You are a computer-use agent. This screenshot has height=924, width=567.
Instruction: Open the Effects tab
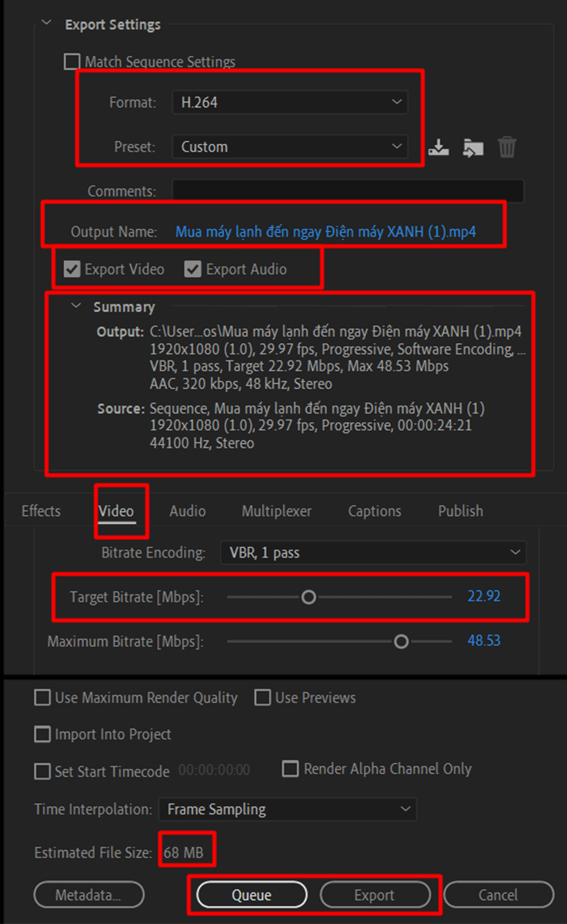41,511
